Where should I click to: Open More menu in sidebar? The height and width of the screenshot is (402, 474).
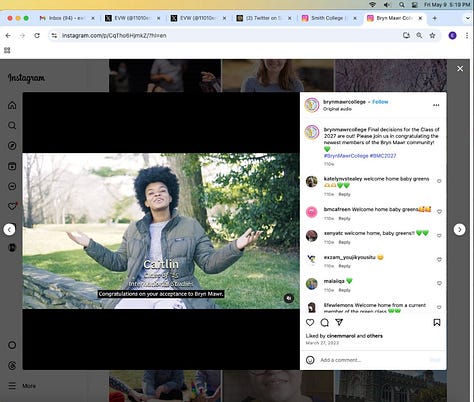coord(22,386)
